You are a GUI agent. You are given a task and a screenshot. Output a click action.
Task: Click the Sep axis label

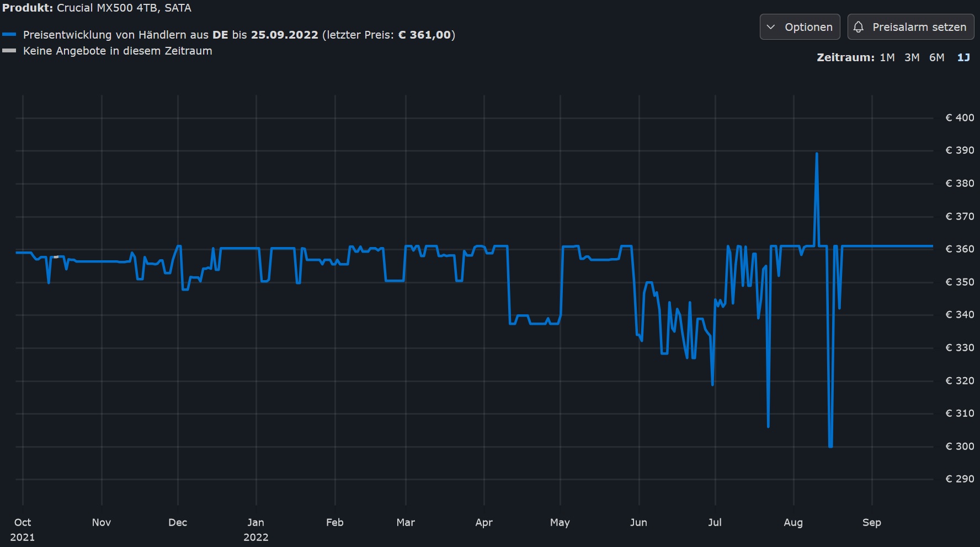[872, 522]
